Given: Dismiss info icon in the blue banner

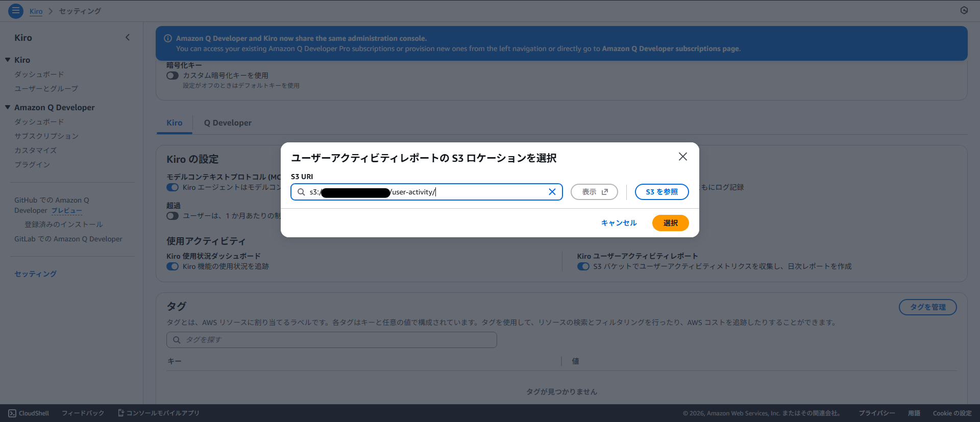Looking at the screenshot, I should [167, 38].
